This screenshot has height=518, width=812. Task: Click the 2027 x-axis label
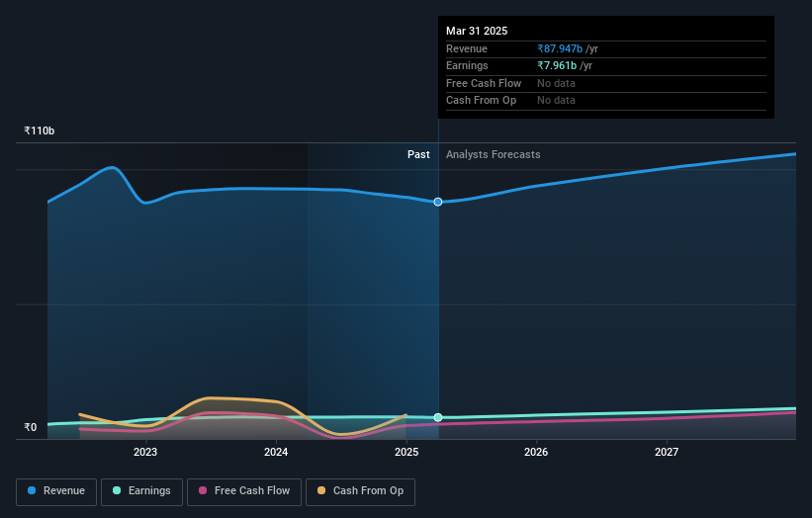[x=667, y=453]
